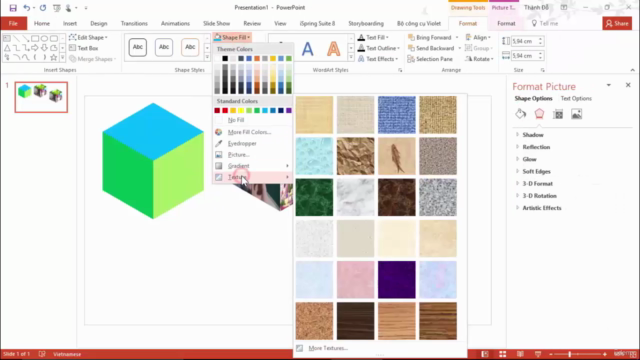Pick the red standard color swatch
Image resolution: width=640 pixels, height=360 pixels.
click(225, 111)
